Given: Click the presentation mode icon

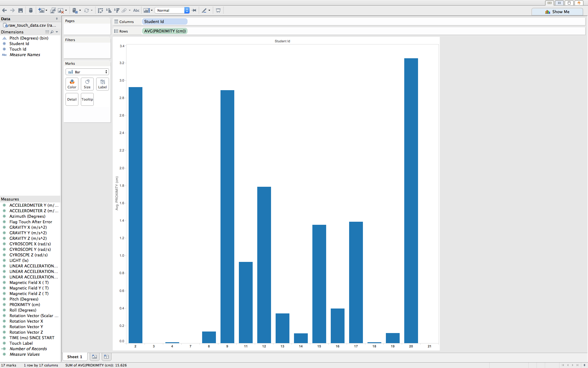Looking at the screenshot, I should pyautogui.click(x=218, y=10).
